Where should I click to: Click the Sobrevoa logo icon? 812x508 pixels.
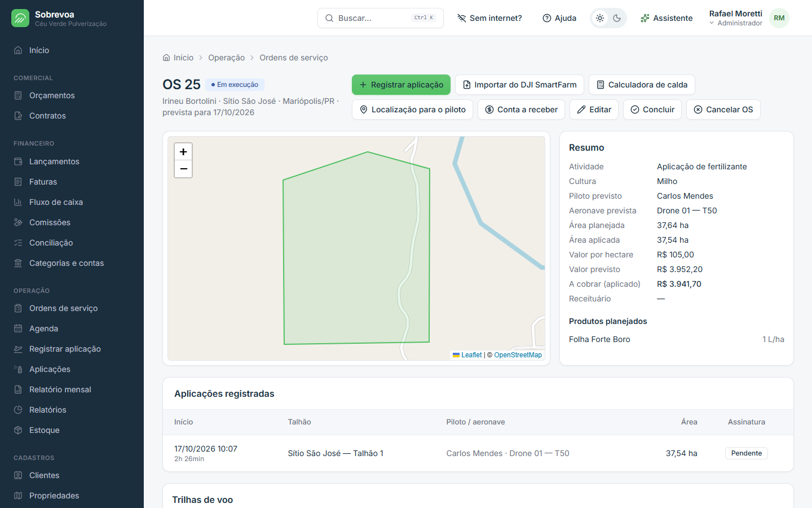(x=20, y=18)
